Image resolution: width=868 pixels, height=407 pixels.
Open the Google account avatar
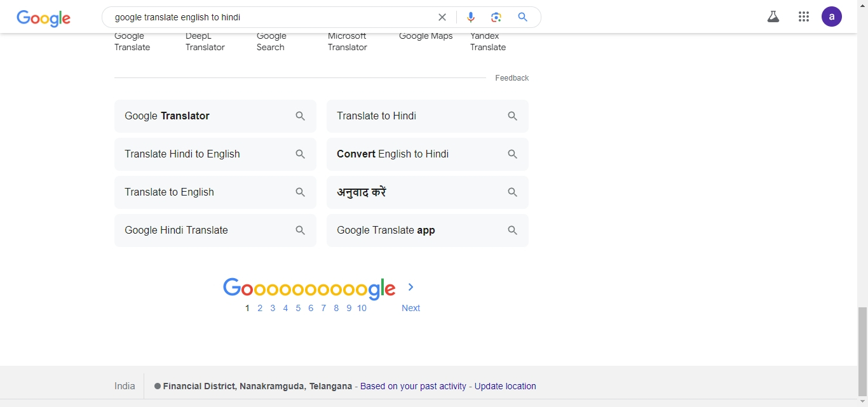[832, 17]
